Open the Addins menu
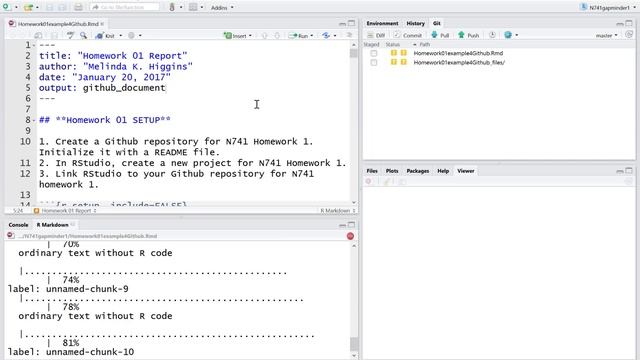640x360 pixels. click(x=222, y=7)
